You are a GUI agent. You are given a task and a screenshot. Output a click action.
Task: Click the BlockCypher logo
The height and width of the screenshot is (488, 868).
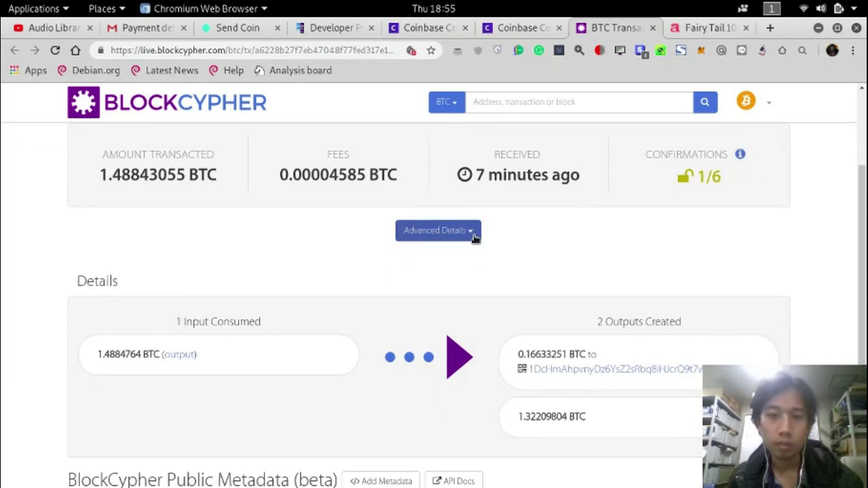[167, 102]
